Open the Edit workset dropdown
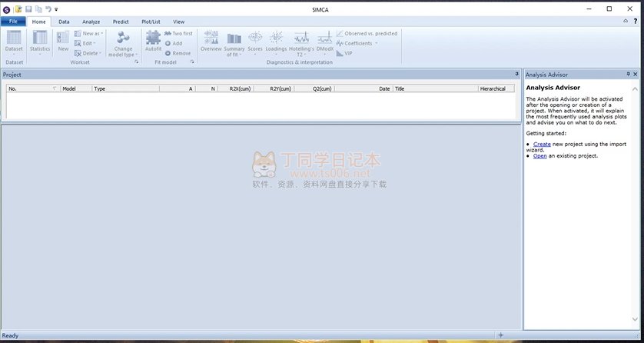644x343 pixels. [85, 44]
